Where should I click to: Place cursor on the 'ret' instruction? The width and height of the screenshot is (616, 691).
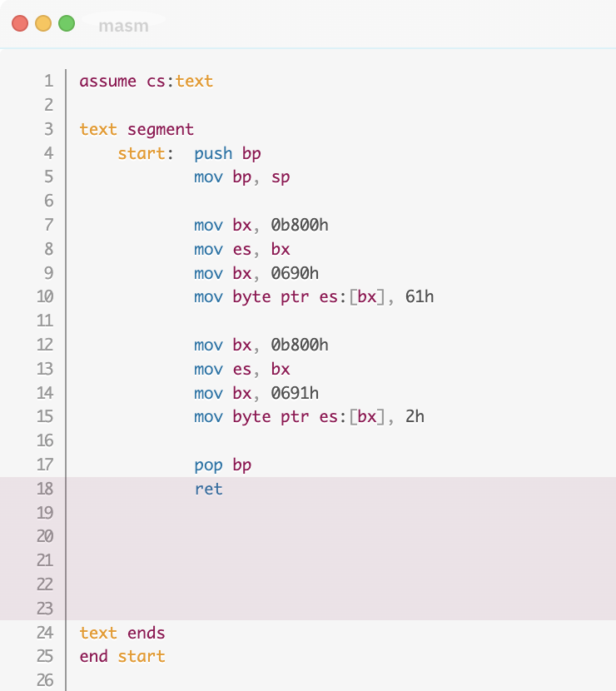pyautogui.click(x=208, y=489)
